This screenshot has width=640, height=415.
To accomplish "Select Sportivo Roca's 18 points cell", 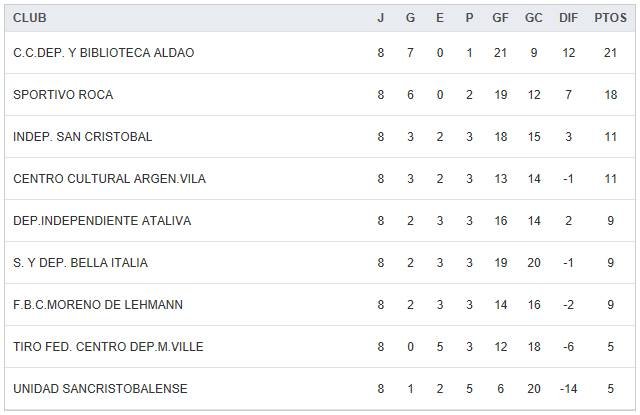I will [x=610, y=95].
